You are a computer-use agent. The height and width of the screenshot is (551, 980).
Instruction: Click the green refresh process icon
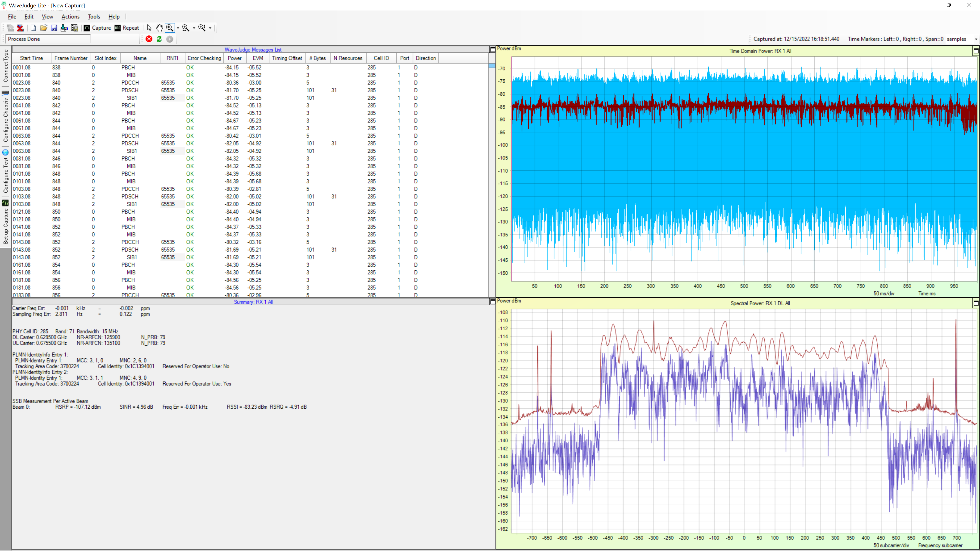point(159,39)
